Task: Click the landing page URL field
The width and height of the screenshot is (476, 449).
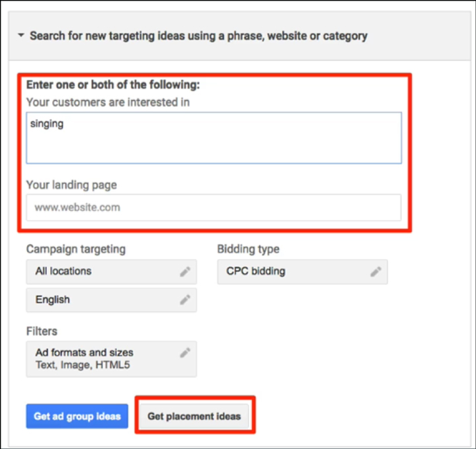Action: click(x=214, y=207)
